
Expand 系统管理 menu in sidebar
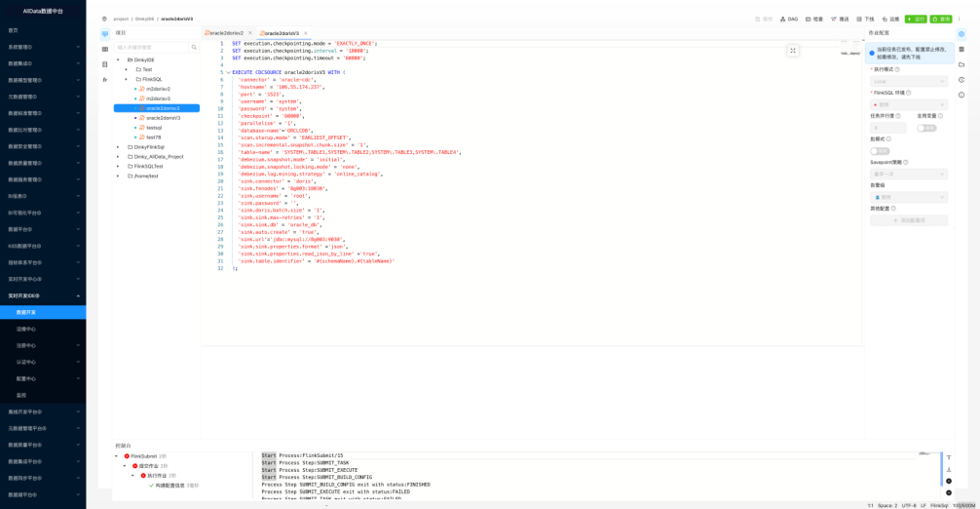tap(43, 47)
